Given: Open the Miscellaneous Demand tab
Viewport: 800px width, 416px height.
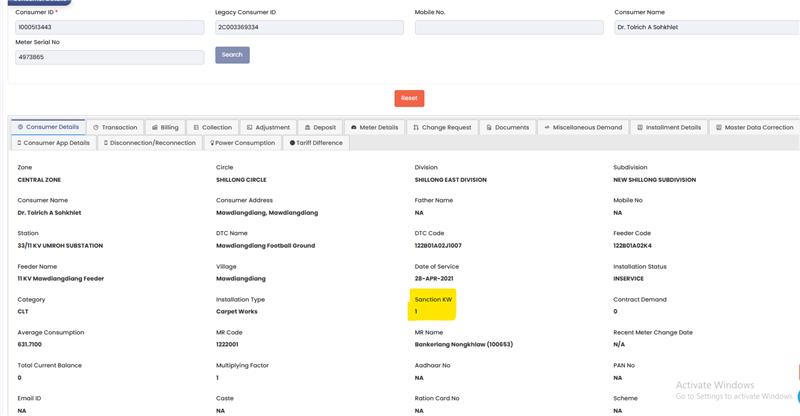Looking at the screenshot, I should pos(583,128).
